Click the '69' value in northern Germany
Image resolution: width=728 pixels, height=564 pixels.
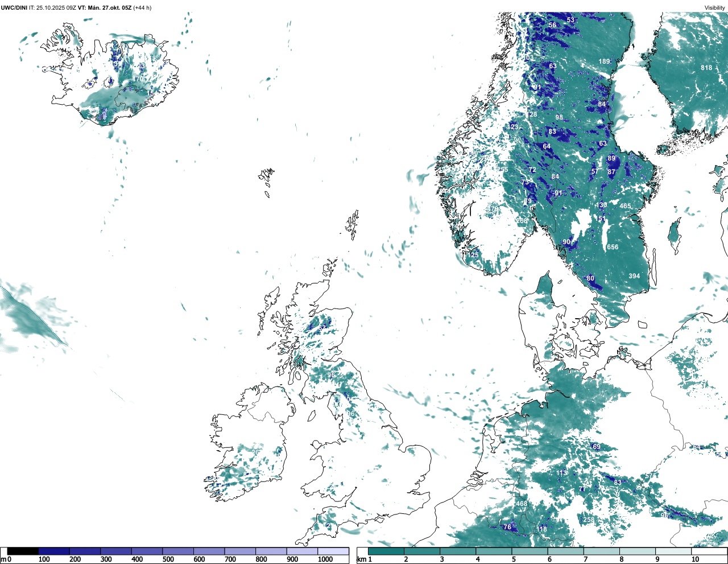point(597,447)
